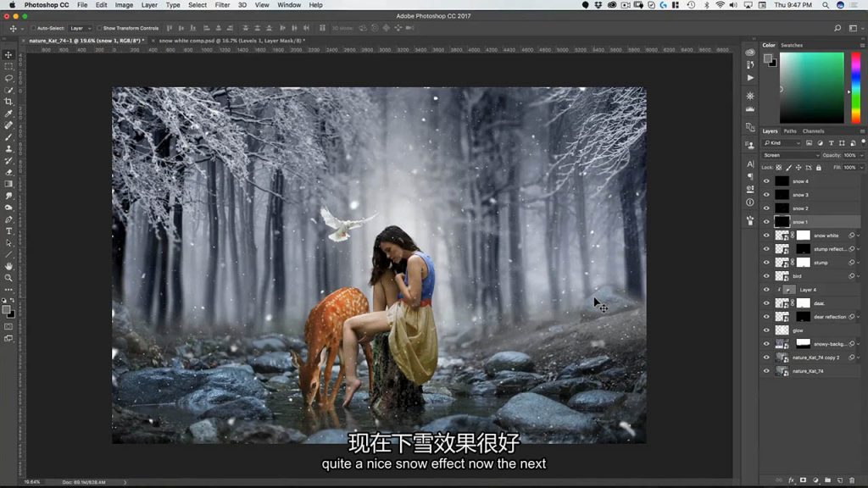
Task: Open the blend mode Screen dropdown
Action: click(791, 156)
